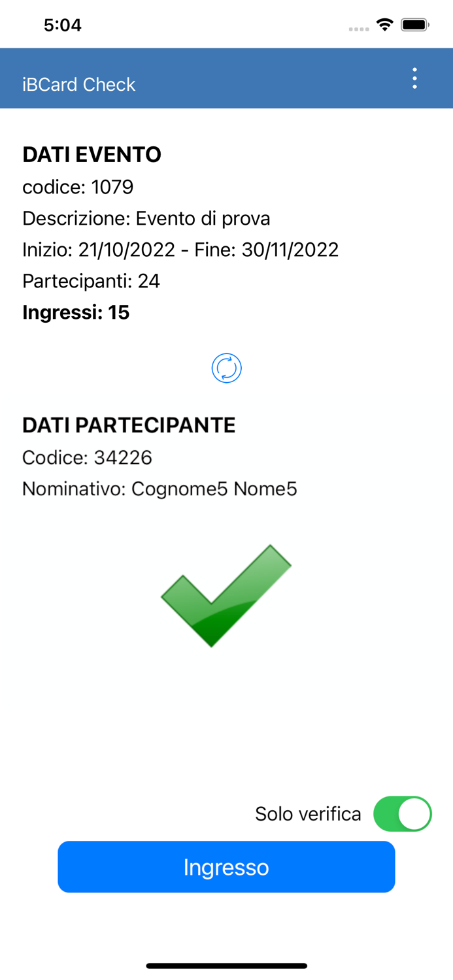Select the participant code 34226 text

(87, 457)
